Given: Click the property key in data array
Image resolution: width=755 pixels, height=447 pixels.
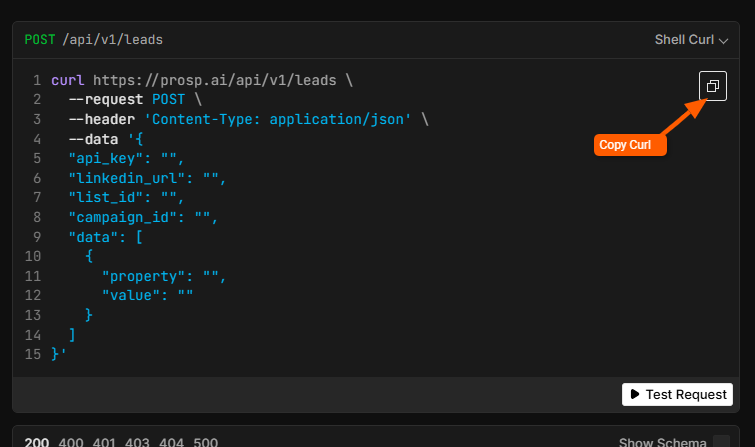Looking at the screenshot, I should pyautogui.click(x=147, y=276).
